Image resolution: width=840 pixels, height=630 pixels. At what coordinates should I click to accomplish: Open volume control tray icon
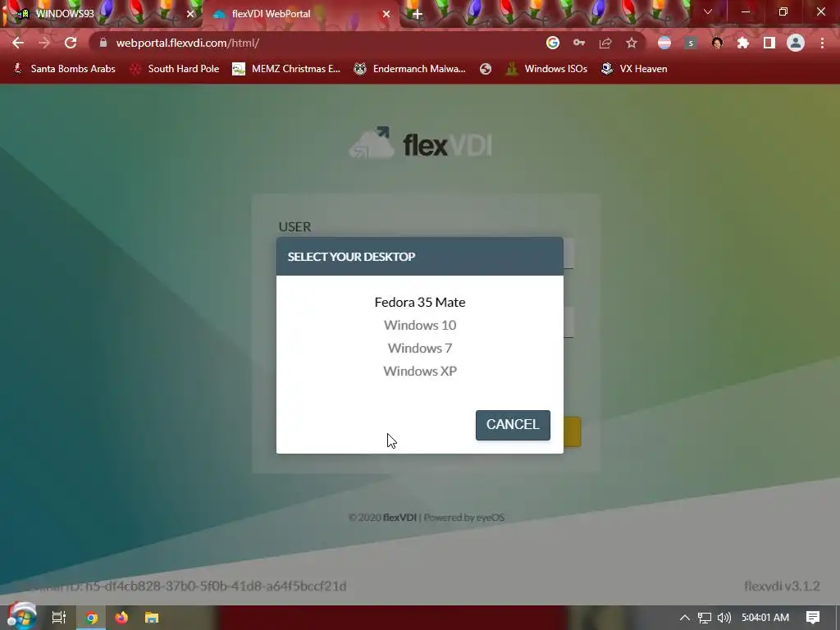[x=724, y=618]
